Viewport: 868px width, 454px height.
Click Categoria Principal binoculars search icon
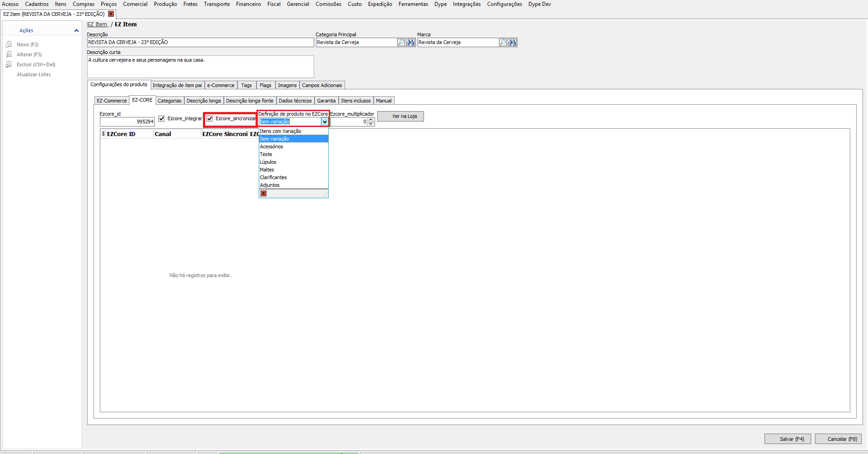[x=410, y=42]
